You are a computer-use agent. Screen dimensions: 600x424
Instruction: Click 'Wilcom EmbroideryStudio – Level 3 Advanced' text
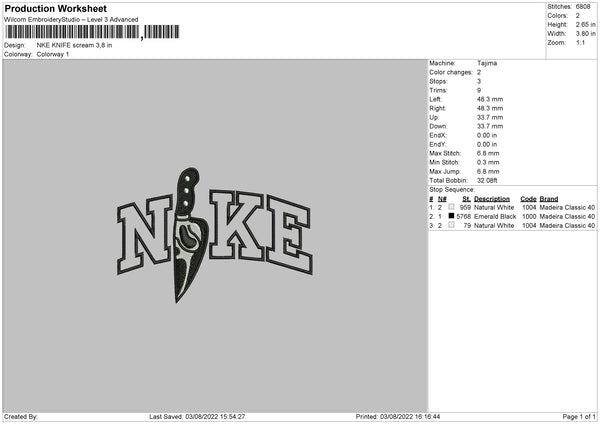[x=71, y=20]
